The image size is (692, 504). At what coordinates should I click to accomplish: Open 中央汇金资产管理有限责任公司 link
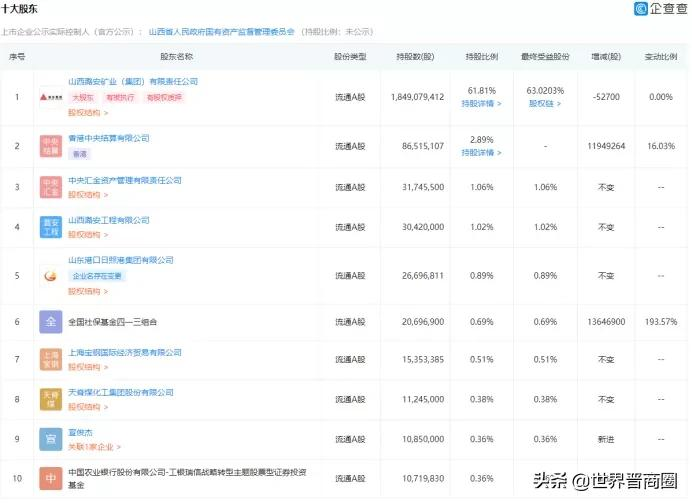coord(125,180)
